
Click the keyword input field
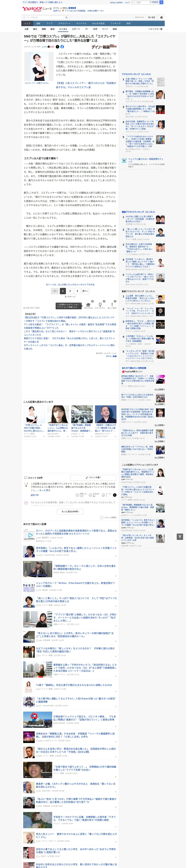pos(43,18)
